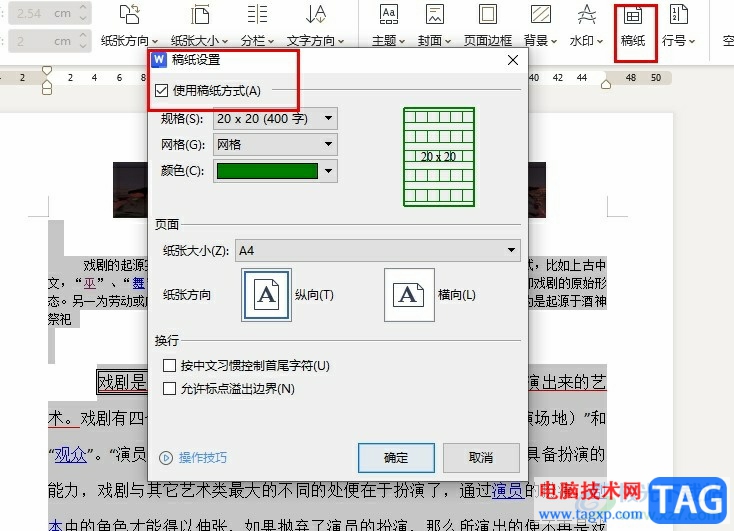
Task: Open the 主题 theme tool
Action: pos(389,25)
